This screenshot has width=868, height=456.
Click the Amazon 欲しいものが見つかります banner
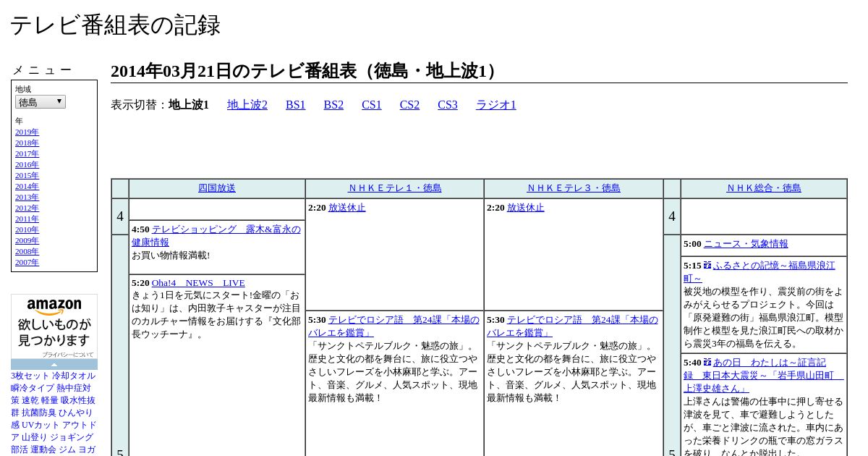point(54,323)
